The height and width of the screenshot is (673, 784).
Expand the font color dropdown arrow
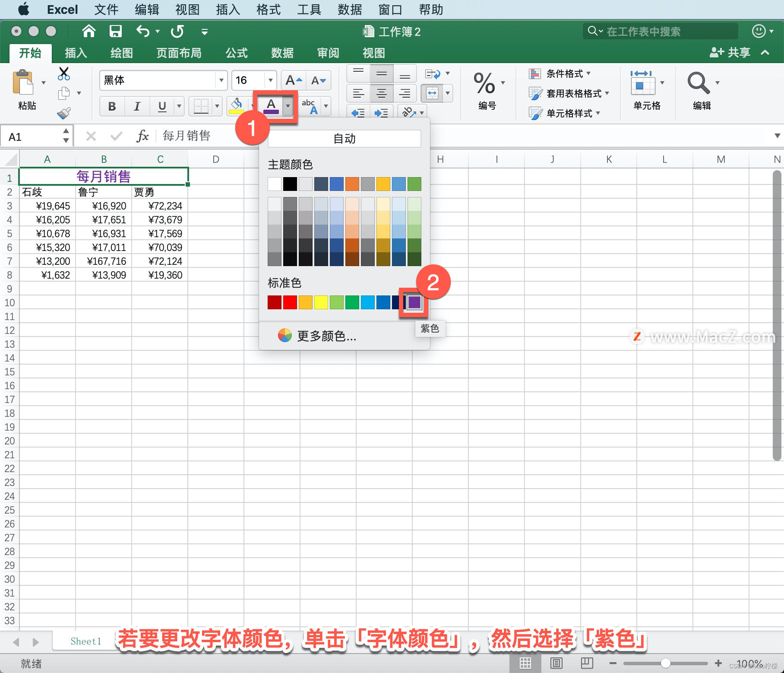pyautogui.click(x=288, y=106)
